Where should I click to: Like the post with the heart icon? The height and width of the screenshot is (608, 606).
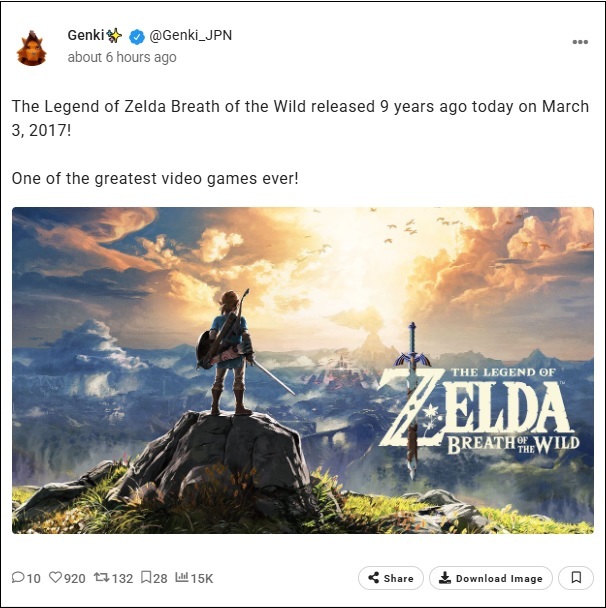coord(55,577)
